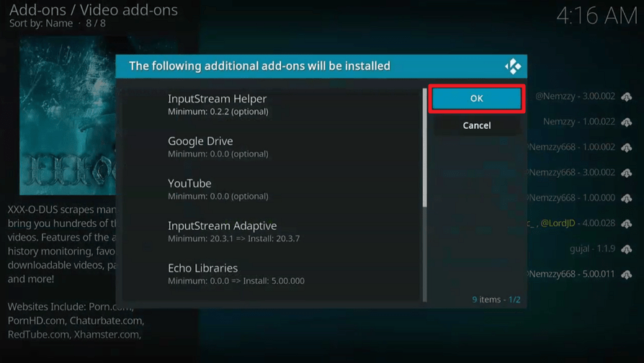This screenshot has height=363, width=644.
Task: Select YouTube dependency row
Action: tap(271, 189)
